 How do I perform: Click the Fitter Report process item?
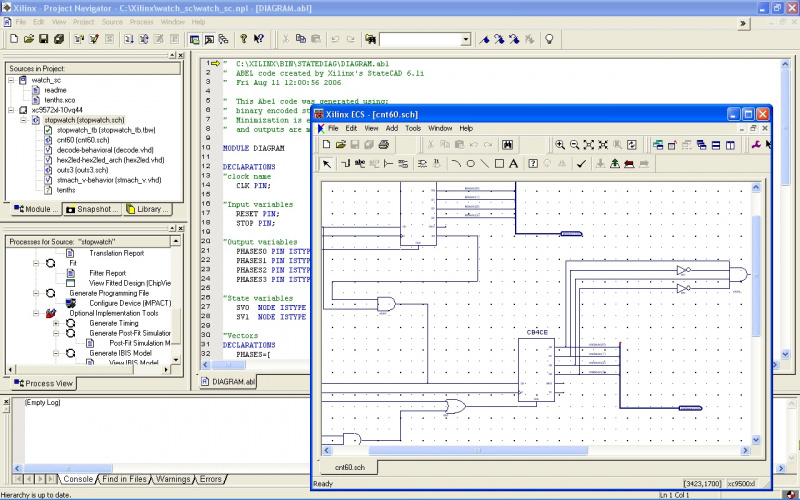[x=107, y=273]
